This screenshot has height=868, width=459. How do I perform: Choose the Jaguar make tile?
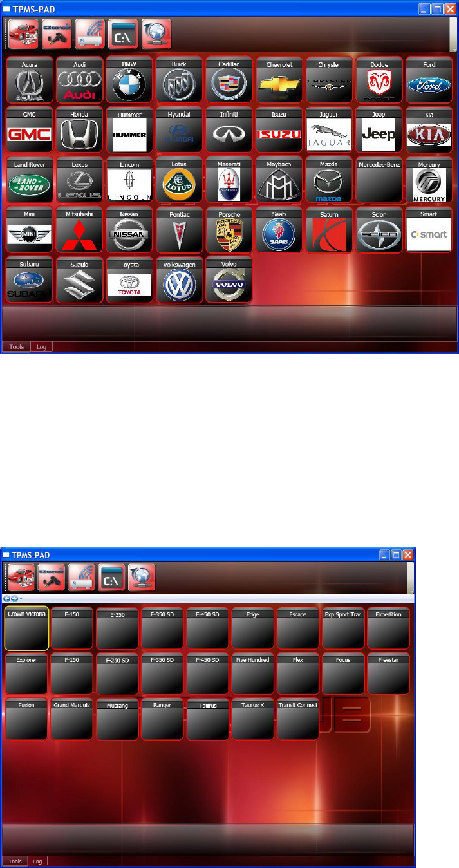[329, 130]
